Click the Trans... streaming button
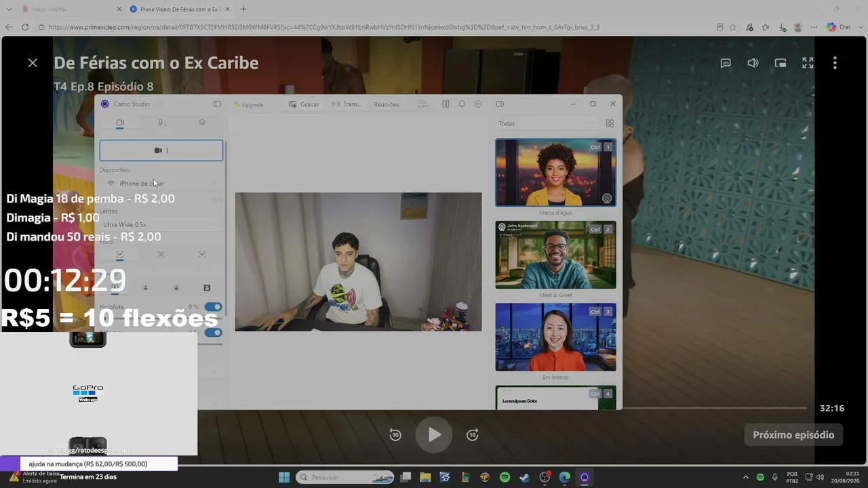This screenshot has height=488, width=868. coord(347,104)
